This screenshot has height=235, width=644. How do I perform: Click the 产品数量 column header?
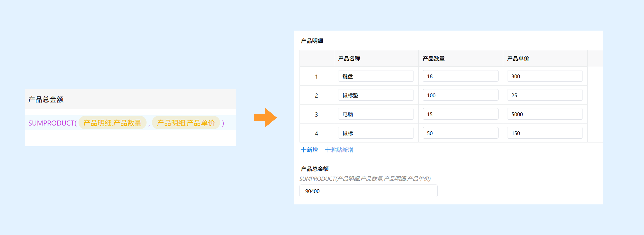point(434,59)
